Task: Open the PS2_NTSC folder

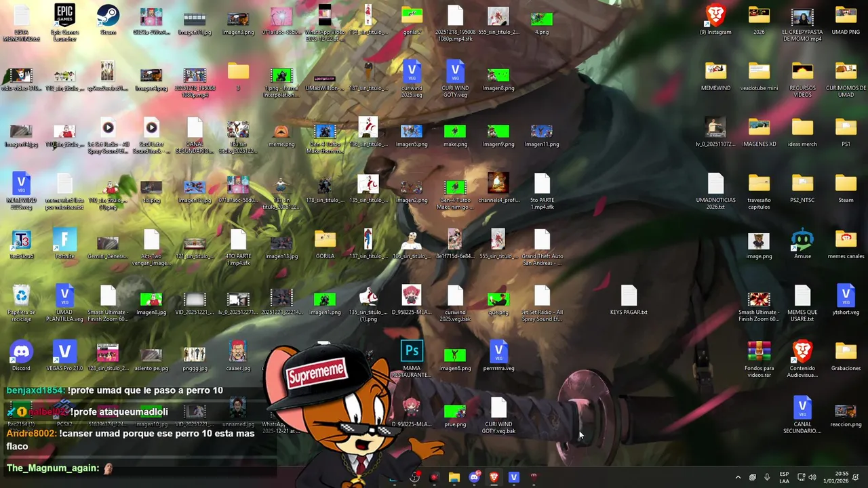Action: tap(802, 188)
